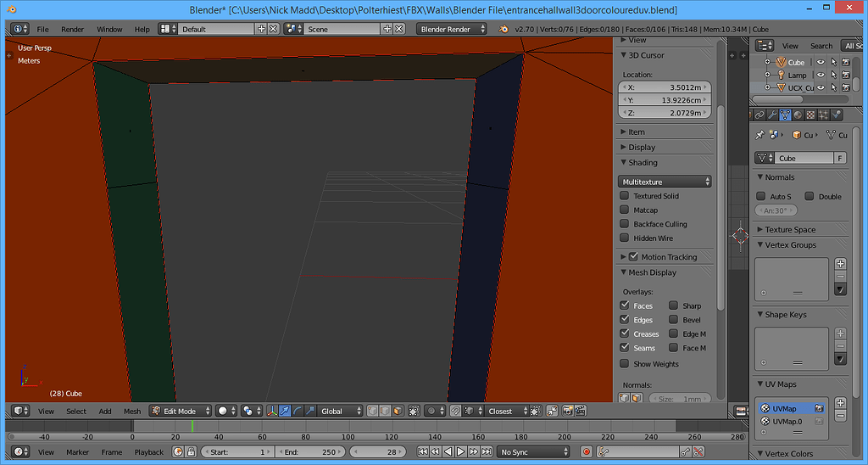Image resolution: width=868 pixels, height=465 pixels.
Task: Open the Window menu
Action: coord(109,30)
